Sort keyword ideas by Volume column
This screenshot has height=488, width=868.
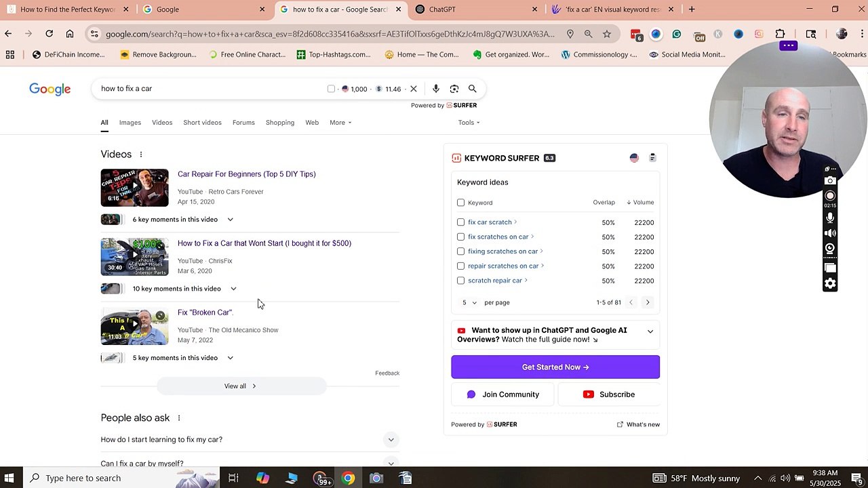click(640, 203)
